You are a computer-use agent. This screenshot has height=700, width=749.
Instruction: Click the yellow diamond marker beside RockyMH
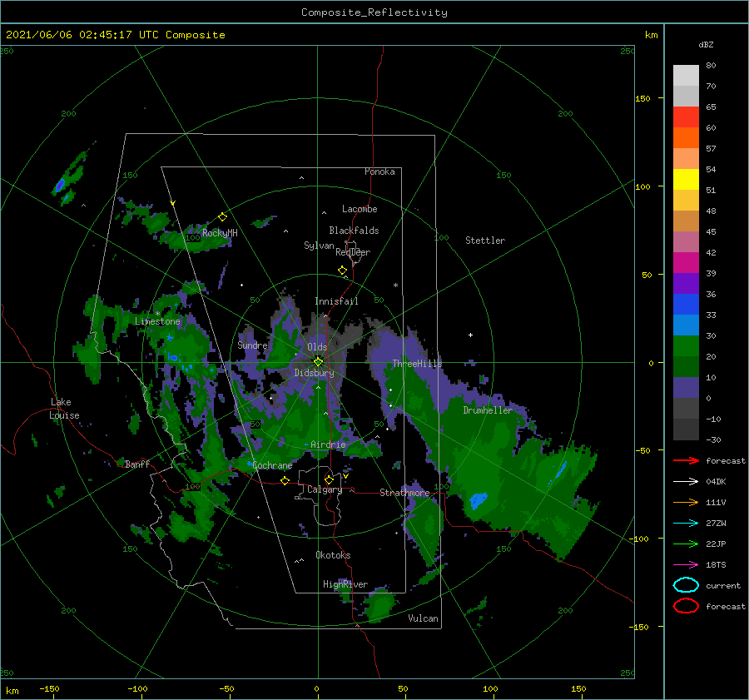tap(222, 217)
